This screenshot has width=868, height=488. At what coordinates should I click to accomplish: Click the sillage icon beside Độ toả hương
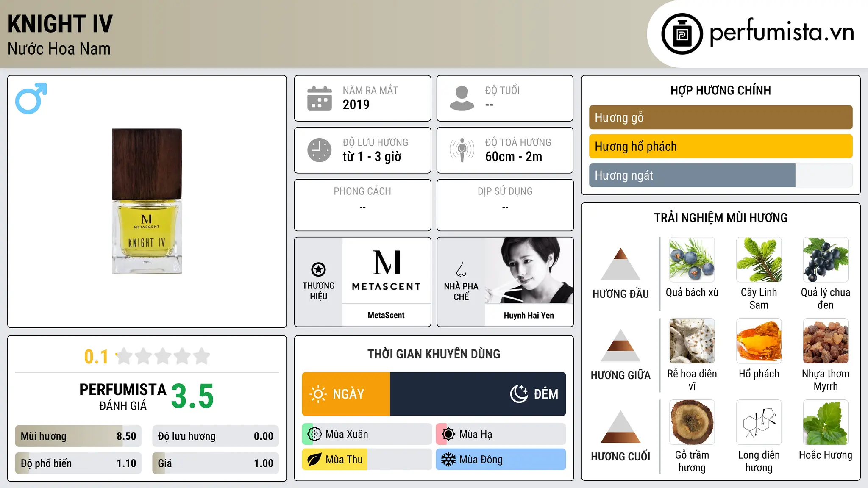(x=462, y=150)
